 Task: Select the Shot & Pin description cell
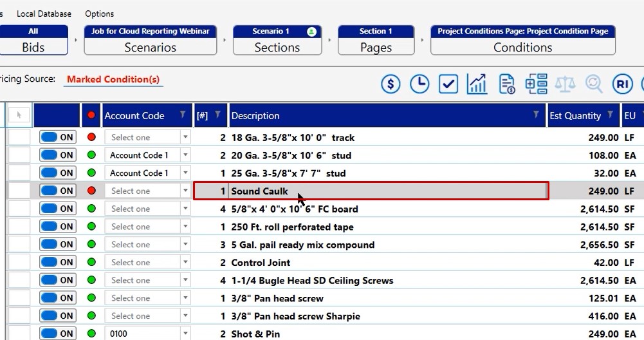pos(386,334)
